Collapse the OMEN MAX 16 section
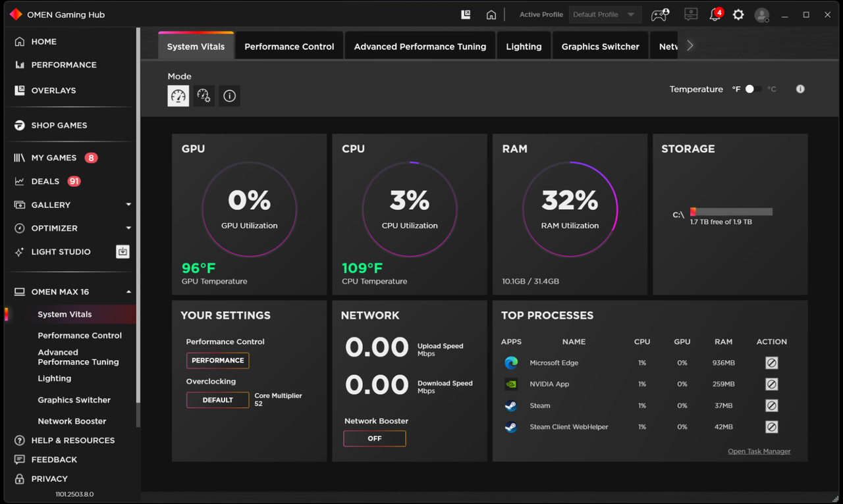 click(128, 292)
